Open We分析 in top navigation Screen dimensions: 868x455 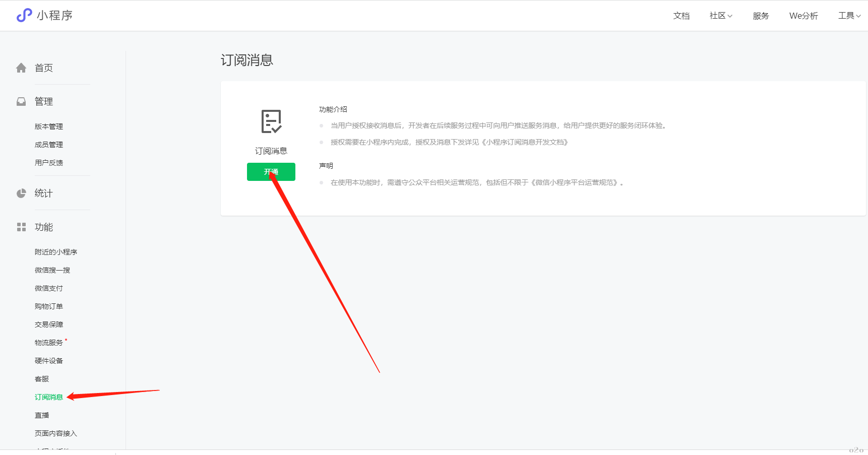click(803, 16)
